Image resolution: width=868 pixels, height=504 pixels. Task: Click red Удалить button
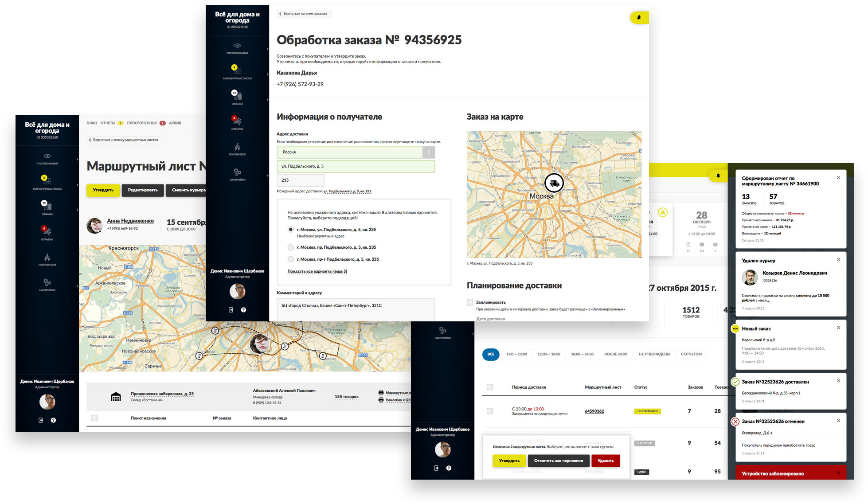606,461
